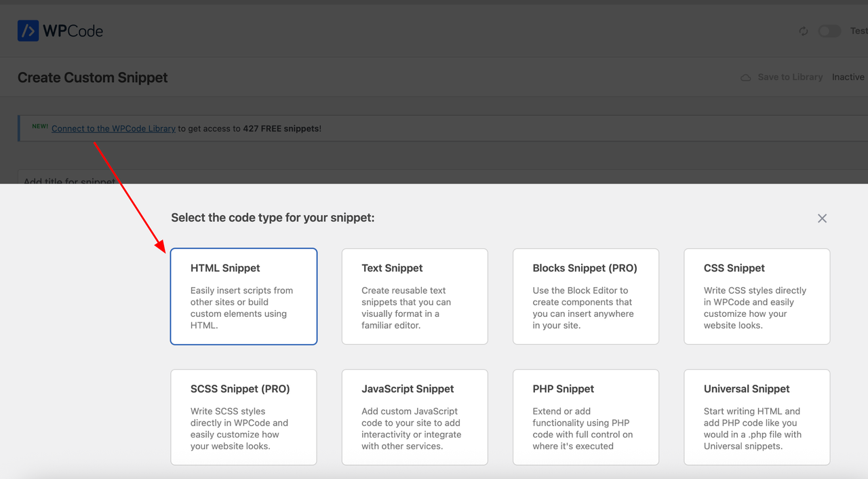Click the sync arrows icon in header
This screenshot has height=479, width=868.
click(x=804, y=31)
